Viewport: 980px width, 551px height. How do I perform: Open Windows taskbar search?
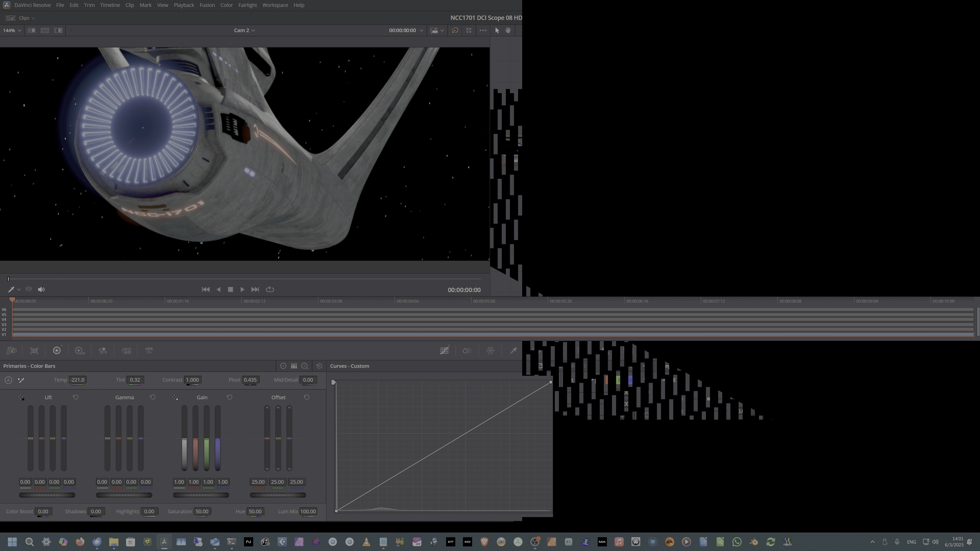click(29, 542)
